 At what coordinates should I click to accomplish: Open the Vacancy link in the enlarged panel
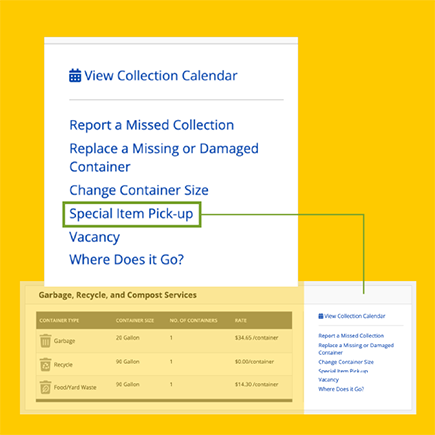(94, 237)
